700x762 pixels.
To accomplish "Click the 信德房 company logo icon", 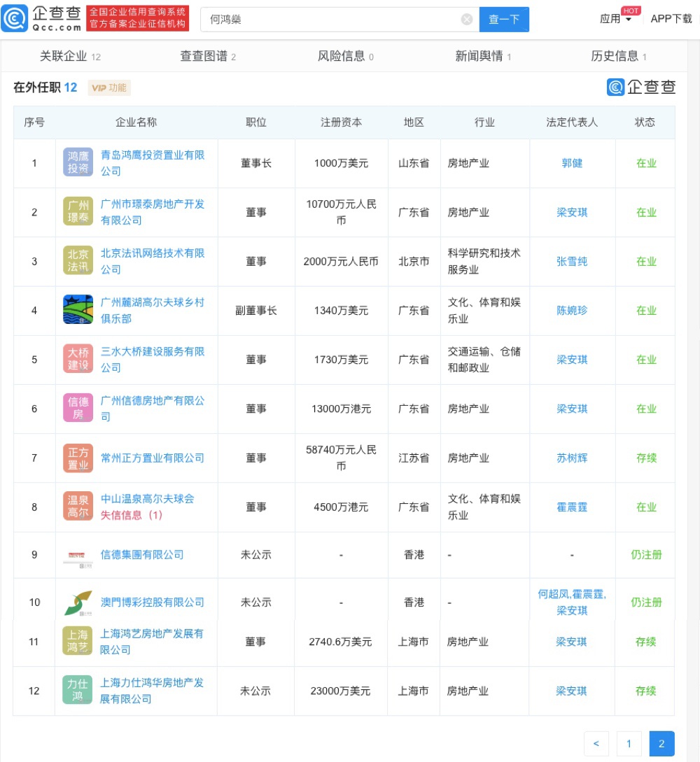I will [78, 408].
